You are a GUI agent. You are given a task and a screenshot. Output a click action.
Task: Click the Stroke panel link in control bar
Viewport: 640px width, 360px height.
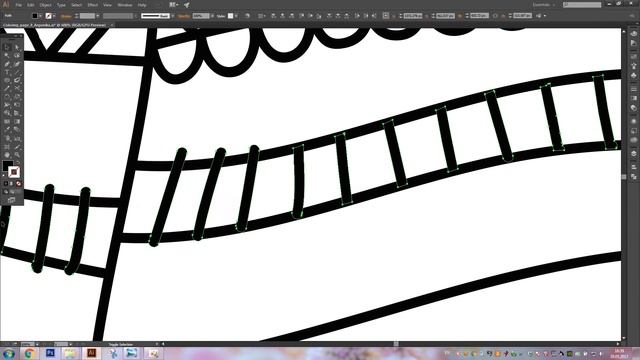[65, 16]
